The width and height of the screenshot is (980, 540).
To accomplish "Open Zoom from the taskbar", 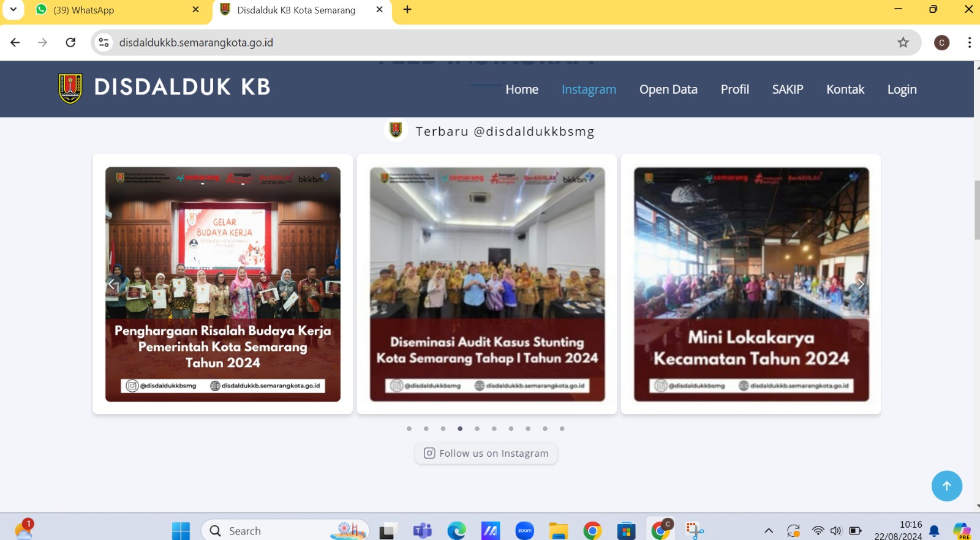I will point(524,530).
